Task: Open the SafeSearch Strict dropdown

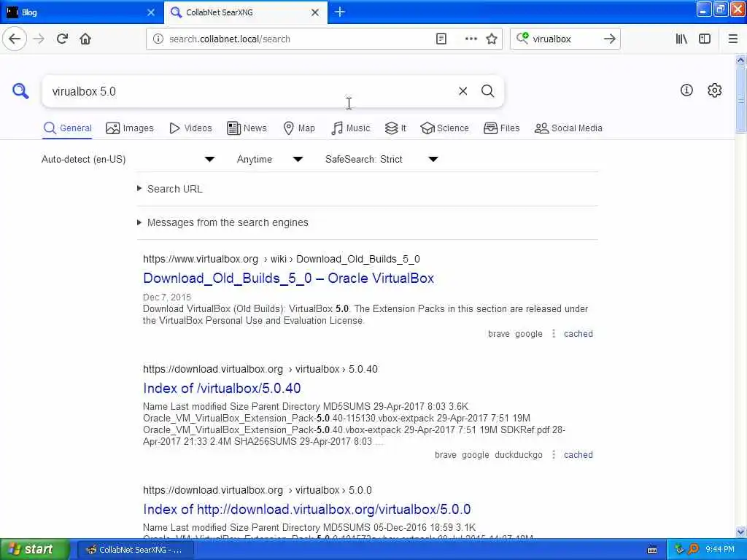Action: click(382, 159)
